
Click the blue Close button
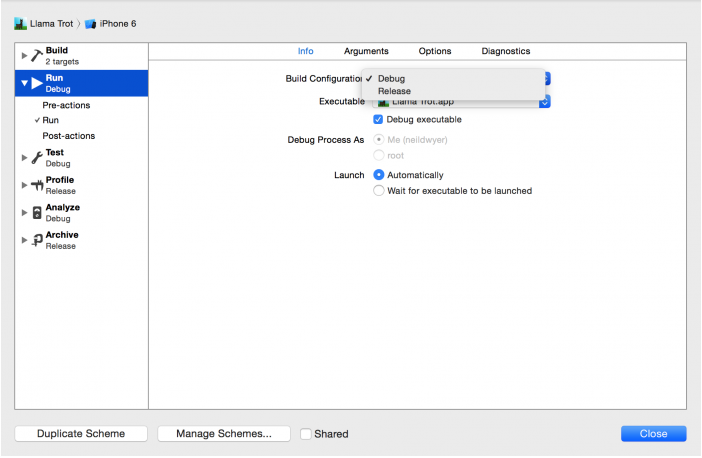pos(653,433)
